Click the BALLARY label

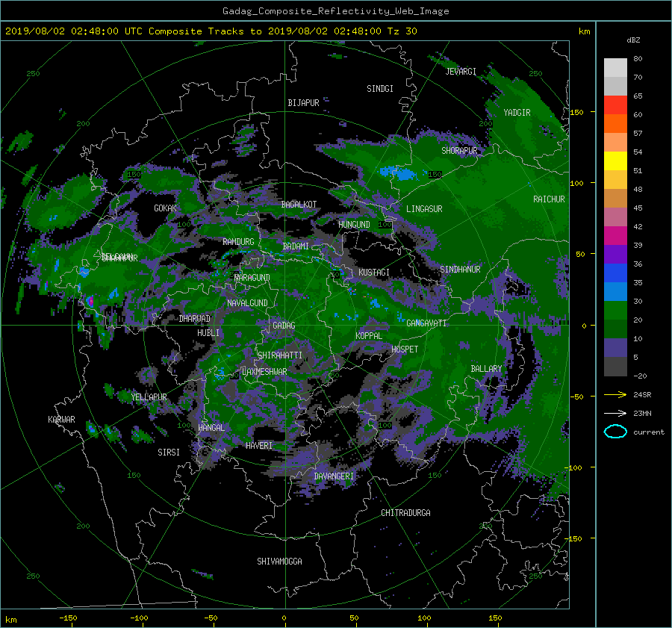click(486, 369)
